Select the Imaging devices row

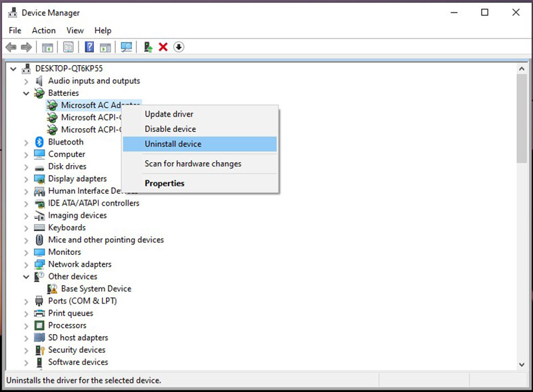click(71, 216)
